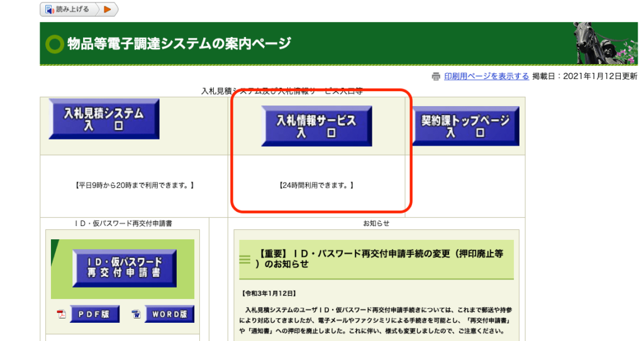Click the 物品等電子調達システムの案内ページ page title

179,44
